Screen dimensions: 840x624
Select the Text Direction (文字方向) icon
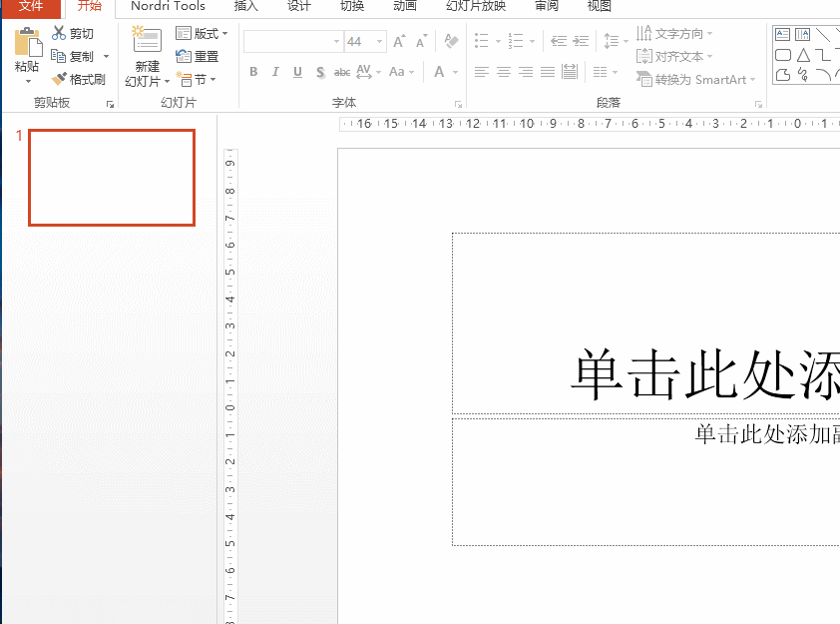[675, 33]
